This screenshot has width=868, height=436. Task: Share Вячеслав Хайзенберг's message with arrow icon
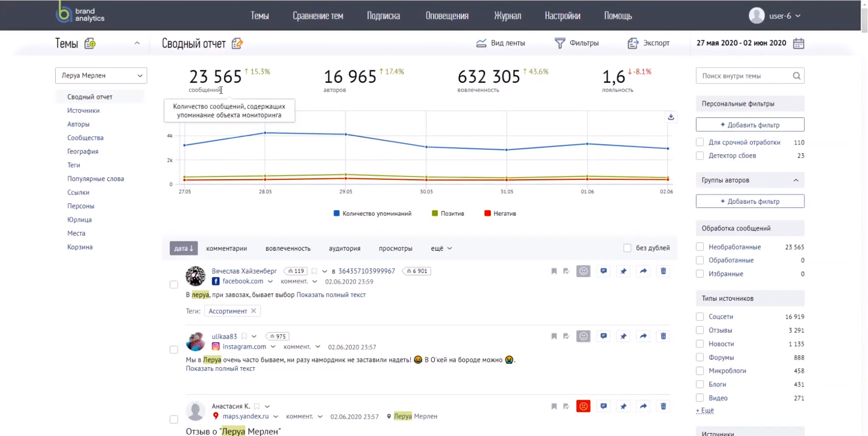[643, 271]
